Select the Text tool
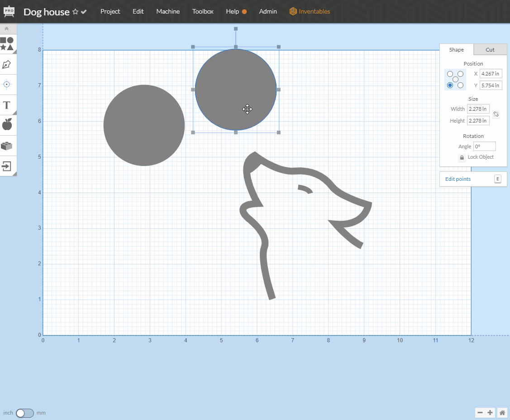The image size is (510, 420). [7, 105]
